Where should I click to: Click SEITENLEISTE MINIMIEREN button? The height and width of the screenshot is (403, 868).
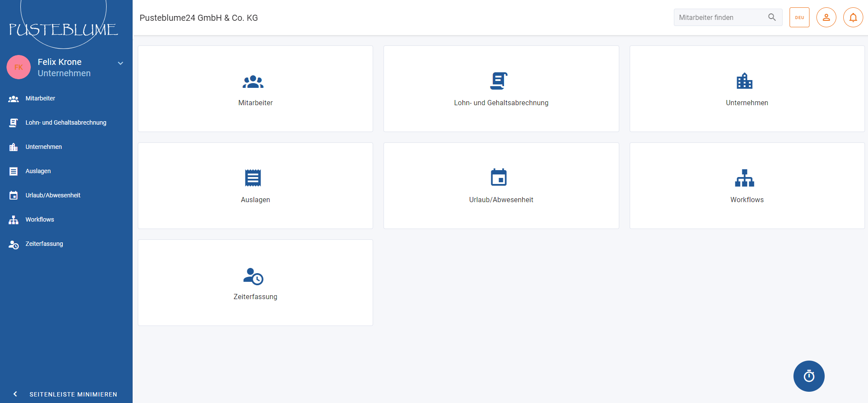coord(66,394)
